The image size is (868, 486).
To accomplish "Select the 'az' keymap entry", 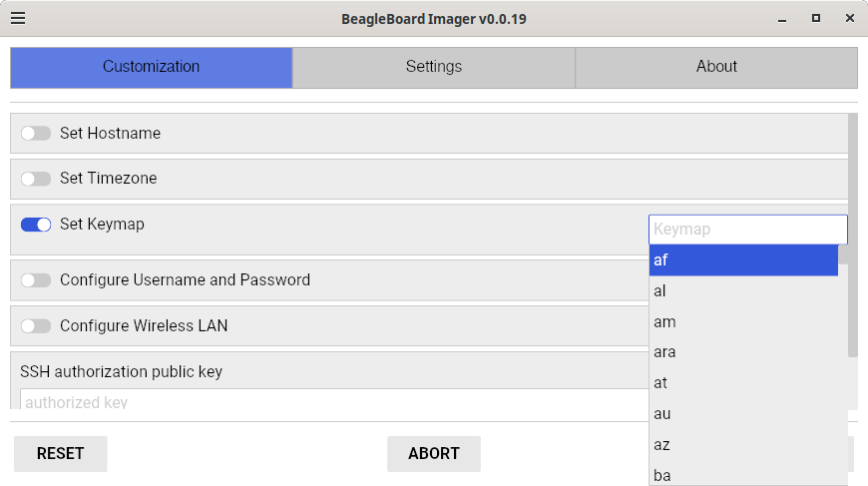I will [743, 444].
